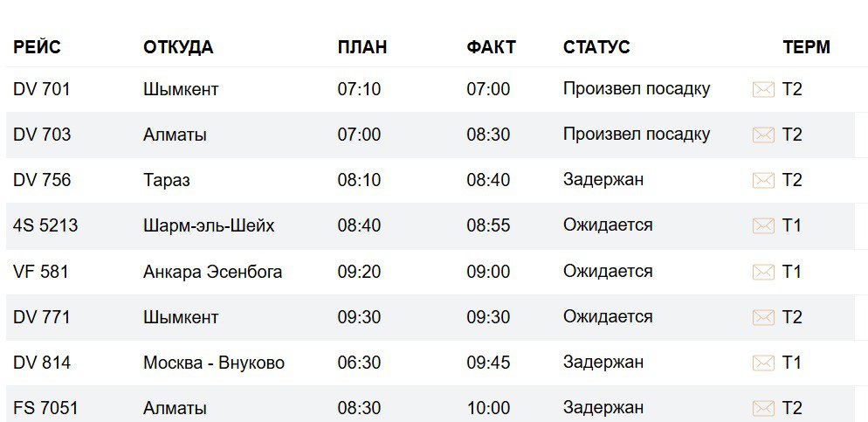The width and height of the screenshot is (868, 422).
Task: Open the Шарм-эль-Шейх origin entry
Action: pyautogui.click(x=209, y=225)
